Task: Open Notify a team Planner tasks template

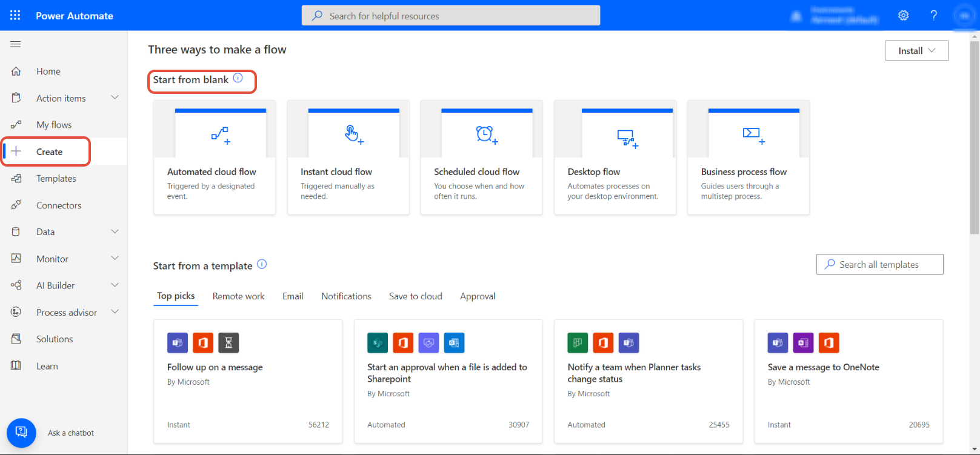Action: (x=648, y=382)
